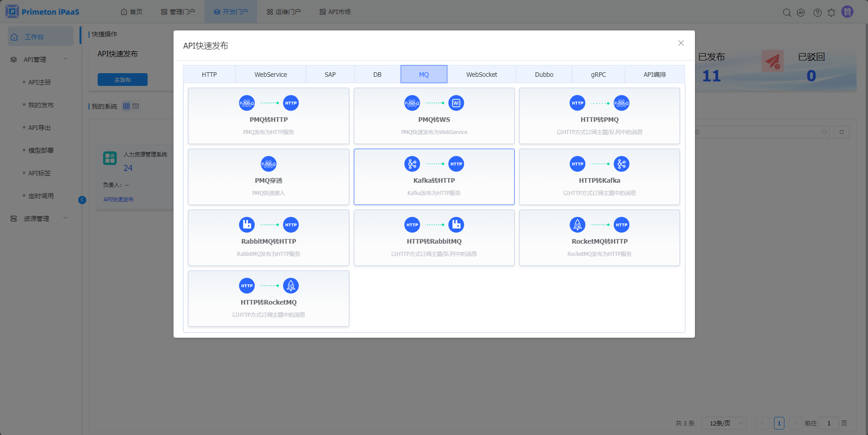868x435 pixels.
Task: Click the search icon in top bar
Action: click(x=787, y=13)
